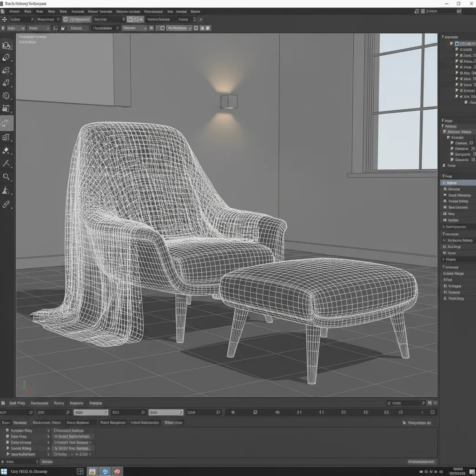Click the Render button row entry
The height and width of the screenshot is (476, 476).
click(x=96, y=403)
